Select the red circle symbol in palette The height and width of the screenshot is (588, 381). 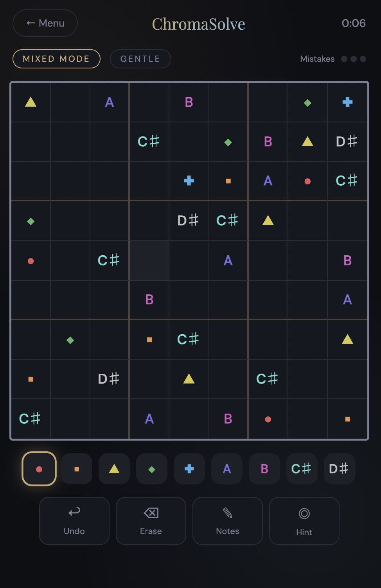39,469
